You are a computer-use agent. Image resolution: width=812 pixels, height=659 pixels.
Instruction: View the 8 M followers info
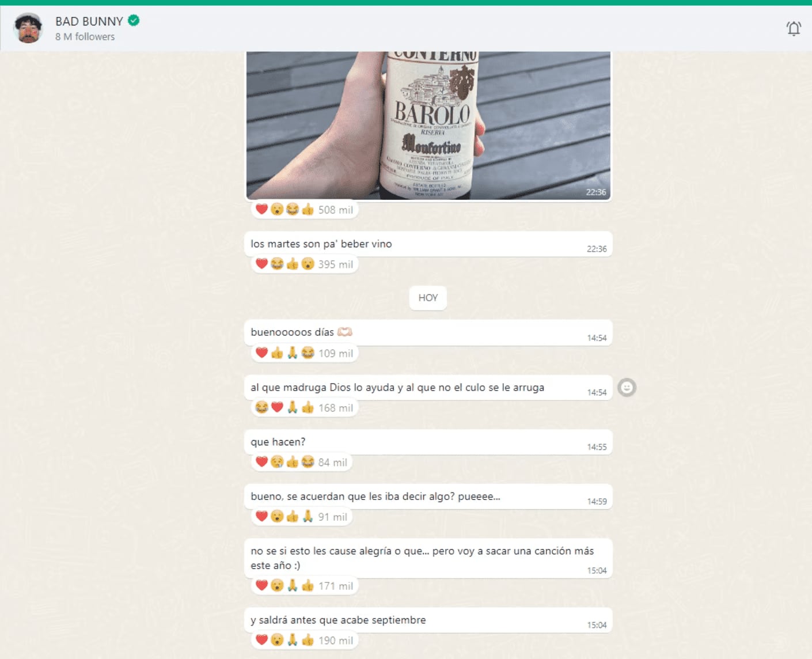tap(85, 37)
